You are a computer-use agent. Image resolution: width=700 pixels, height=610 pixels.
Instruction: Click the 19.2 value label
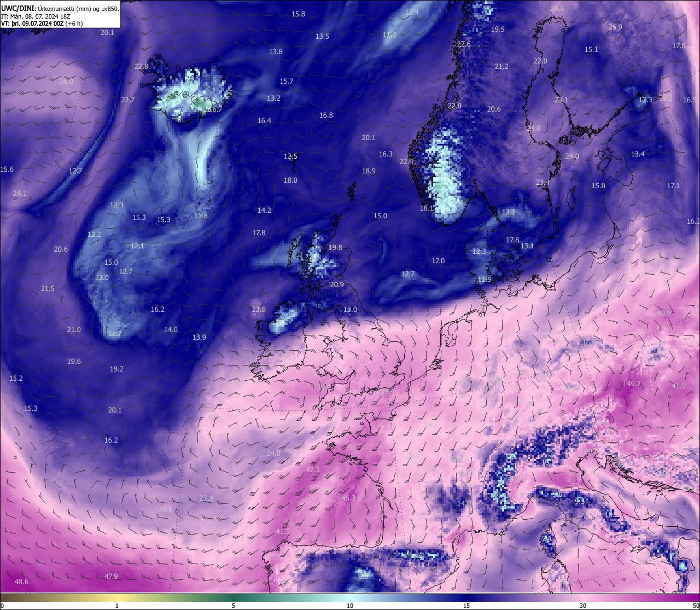[116, 369]
